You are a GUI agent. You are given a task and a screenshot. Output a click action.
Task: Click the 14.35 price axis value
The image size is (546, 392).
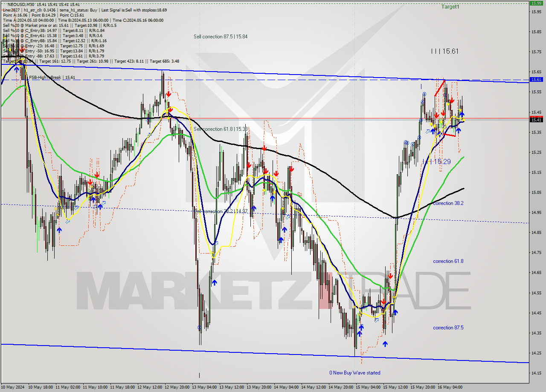[536, 333]
